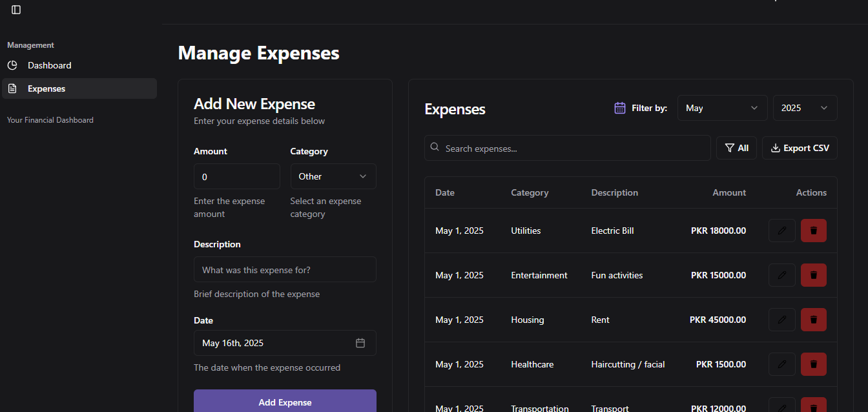Click the Export CSV button

coord(800,148)
